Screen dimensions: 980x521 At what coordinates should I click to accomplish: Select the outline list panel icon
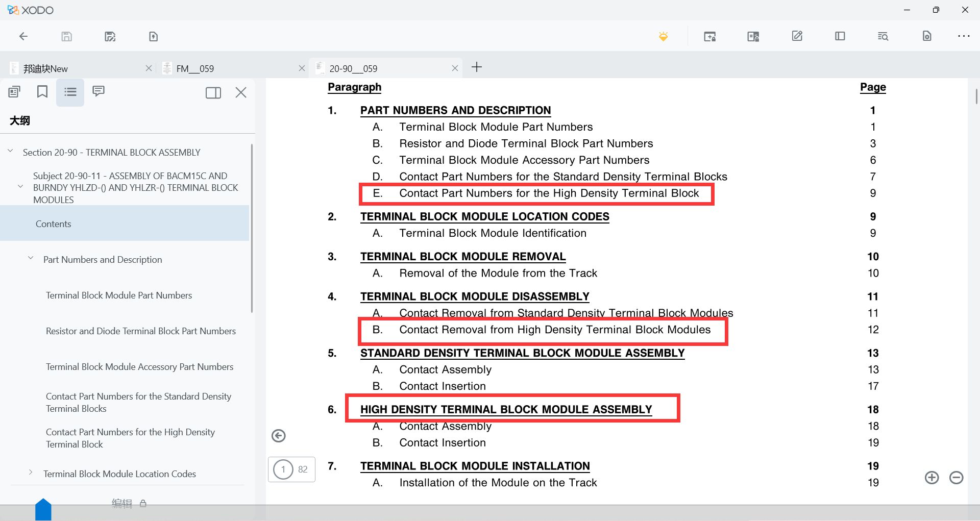(70, 92)
